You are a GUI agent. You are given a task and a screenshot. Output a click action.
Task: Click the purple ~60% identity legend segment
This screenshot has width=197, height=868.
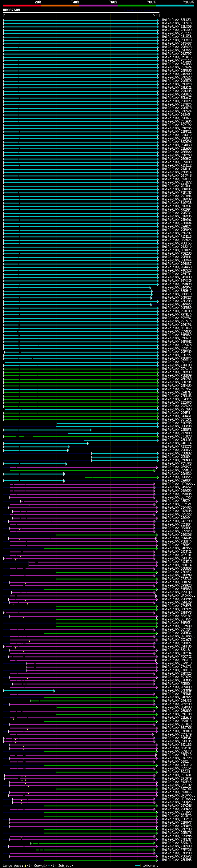point(99,6)
